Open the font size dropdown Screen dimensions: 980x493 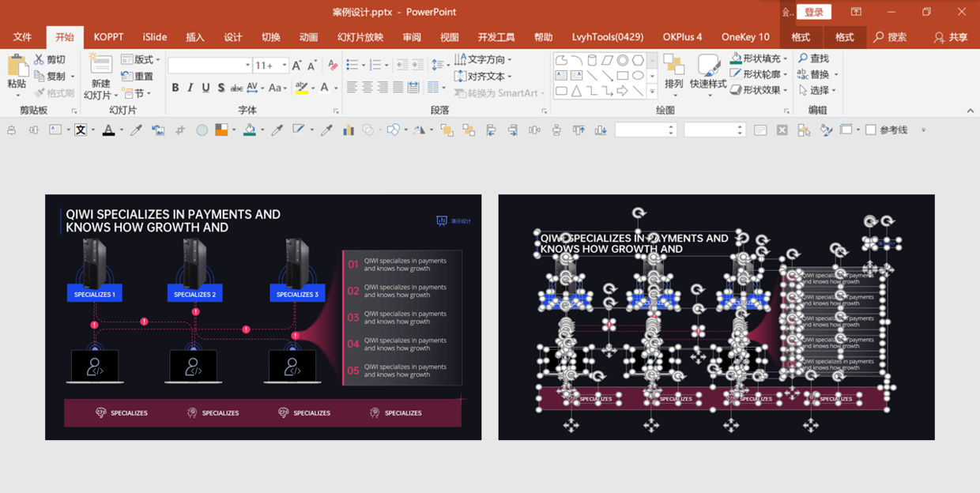(284, 66)
